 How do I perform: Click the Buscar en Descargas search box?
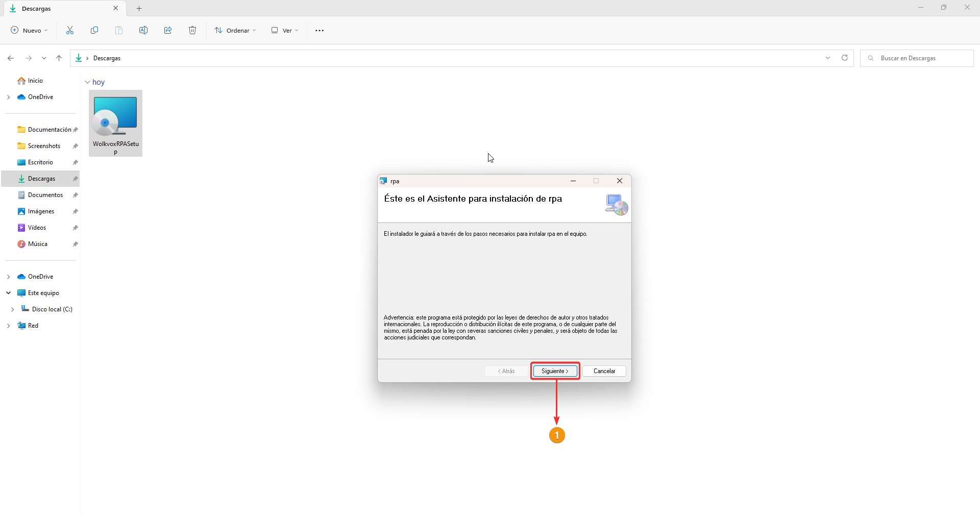point(917,58)
